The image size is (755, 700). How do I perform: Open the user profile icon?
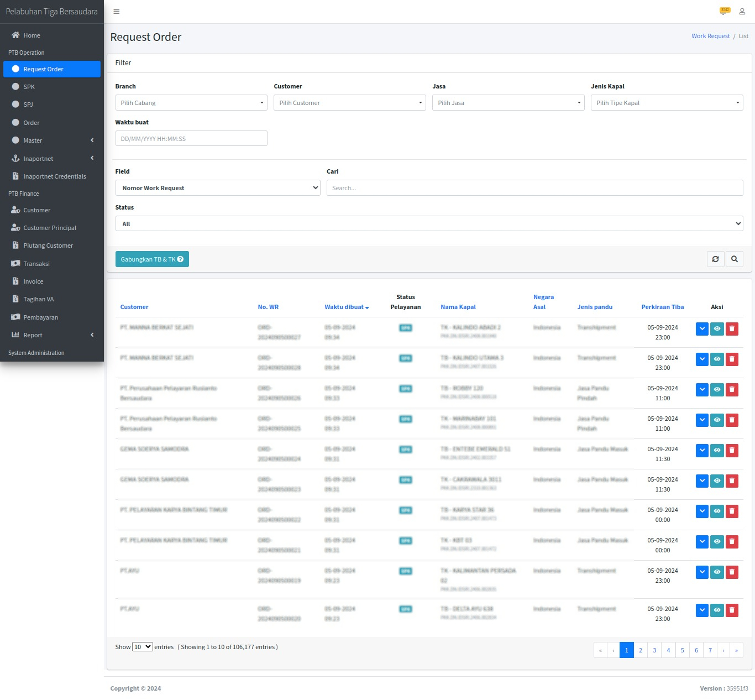pos(742,12)
